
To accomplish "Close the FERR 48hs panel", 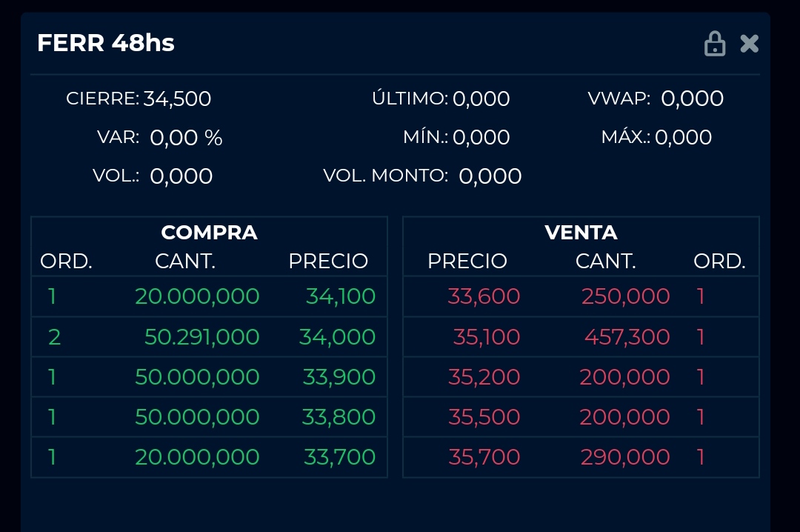I will coord(750,44).
